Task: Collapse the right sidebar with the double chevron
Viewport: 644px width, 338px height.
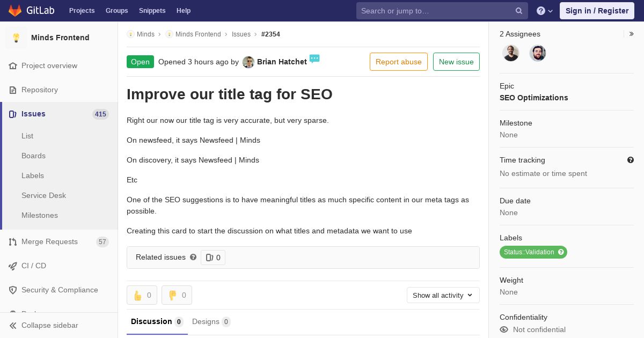Action: click(x=632, y=34)
